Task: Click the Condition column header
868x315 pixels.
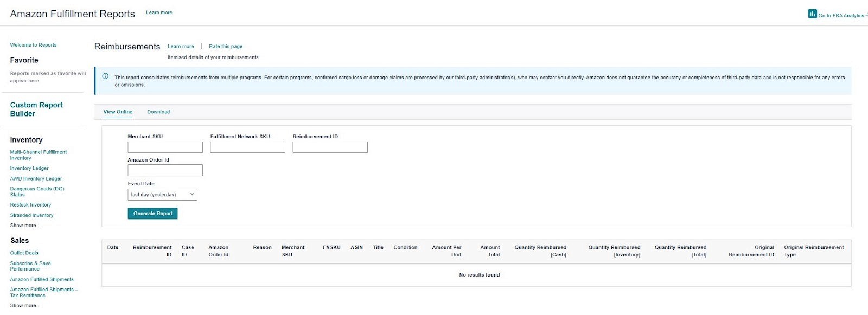Action: click(x=406, y=247)
